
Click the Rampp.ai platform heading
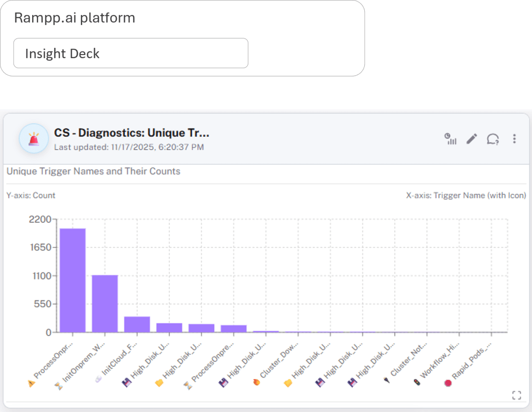pos(74,18)
